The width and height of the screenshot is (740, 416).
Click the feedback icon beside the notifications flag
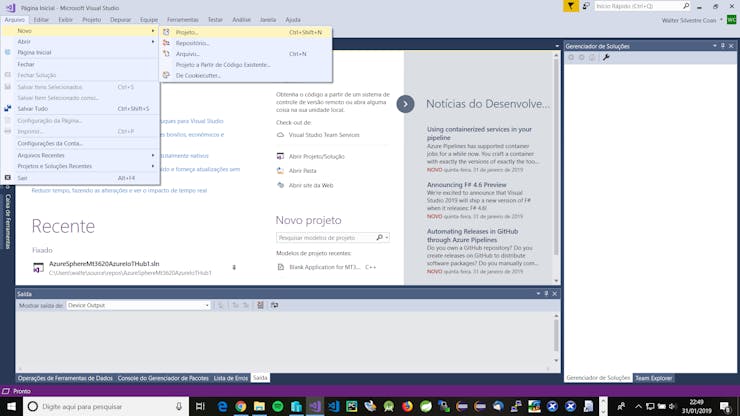[586, 6]
